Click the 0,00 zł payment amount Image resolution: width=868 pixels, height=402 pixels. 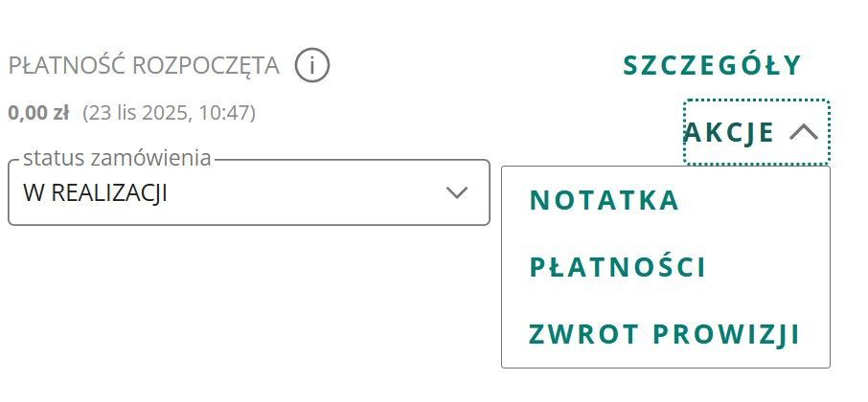coord(38,113)
